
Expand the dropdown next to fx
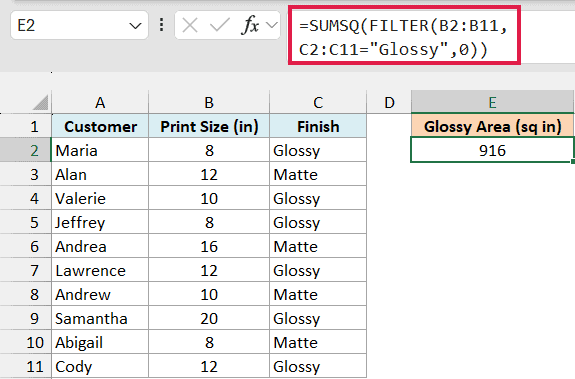(x=272, y=25)
